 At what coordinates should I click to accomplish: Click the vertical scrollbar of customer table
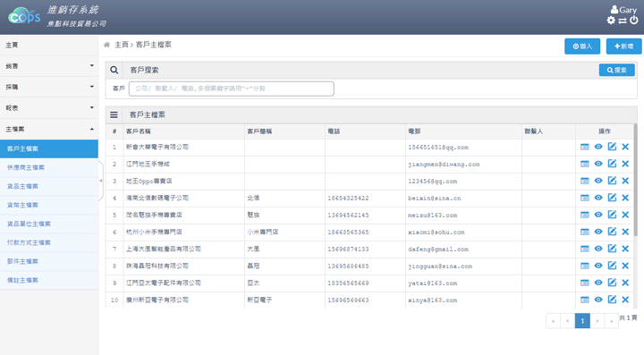click(635, 181)
